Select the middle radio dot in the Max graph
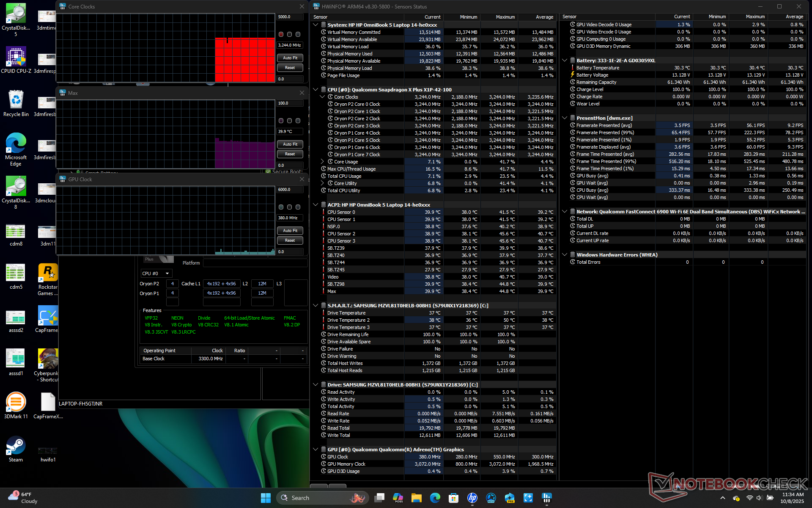The image size is (812, 508). (289, 121)
